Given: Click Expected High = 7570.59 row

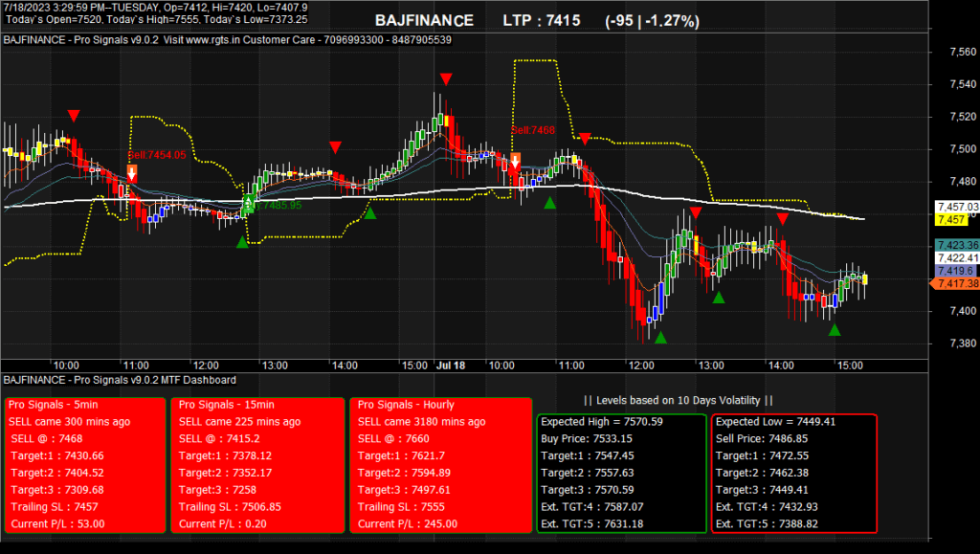Looking at the screenshot, I should 602,422.
